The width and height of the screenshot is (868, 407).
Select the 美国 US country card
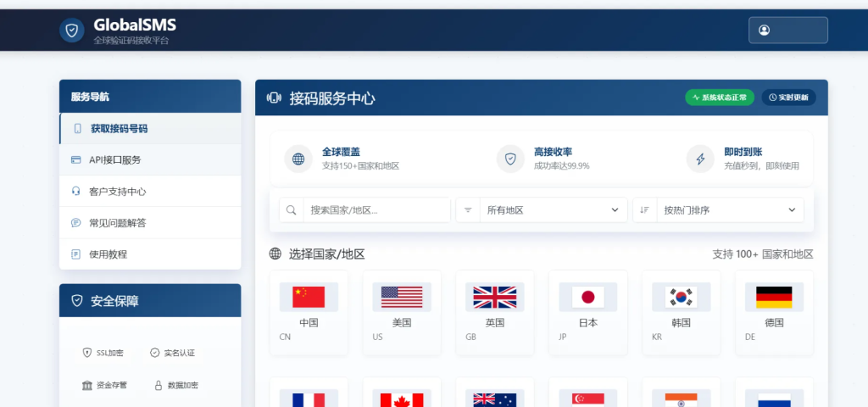(x=402, y=313)
